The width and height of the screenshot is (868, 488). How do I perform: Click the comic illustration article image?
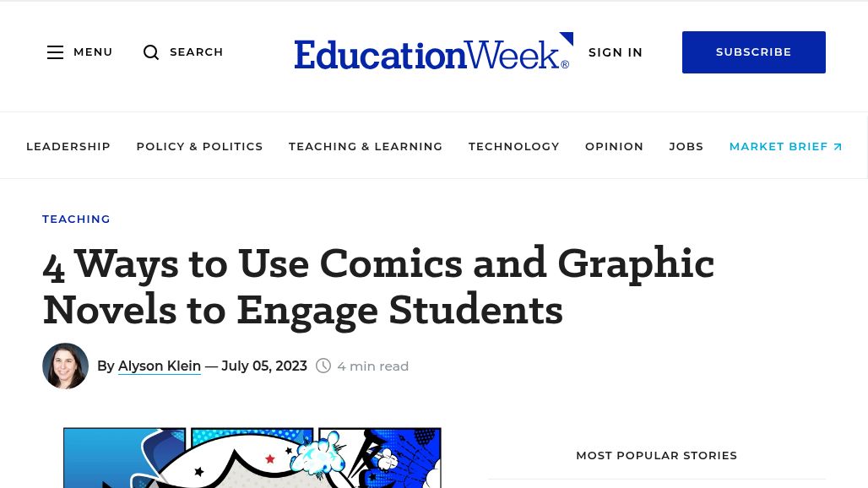[252, 458]
